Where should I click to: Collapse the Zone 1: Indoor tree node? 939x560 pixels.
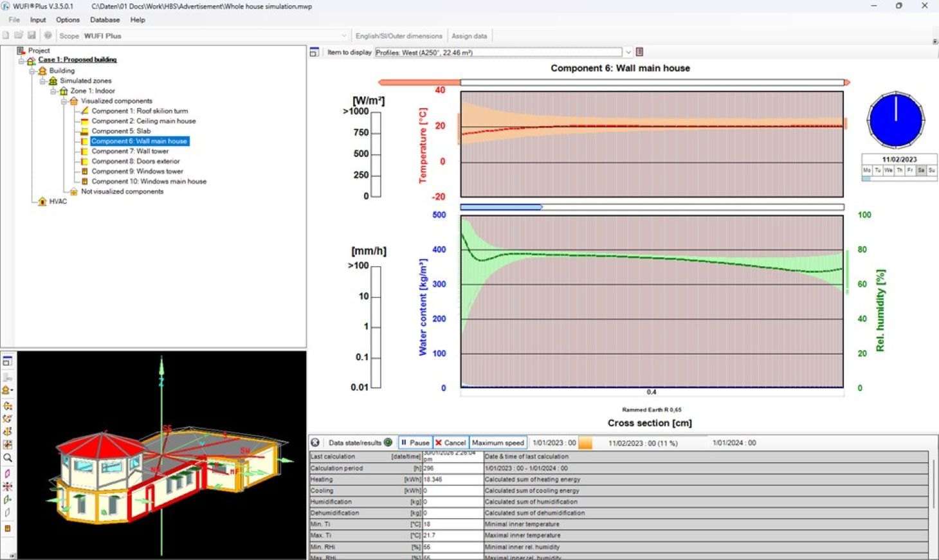(x=54, y=91)
